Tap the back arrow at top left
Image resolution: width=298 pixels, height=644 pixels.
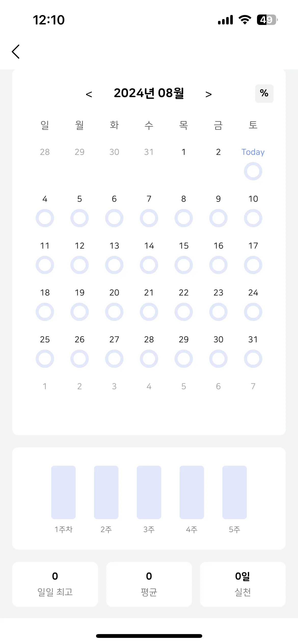pos(16,52)
